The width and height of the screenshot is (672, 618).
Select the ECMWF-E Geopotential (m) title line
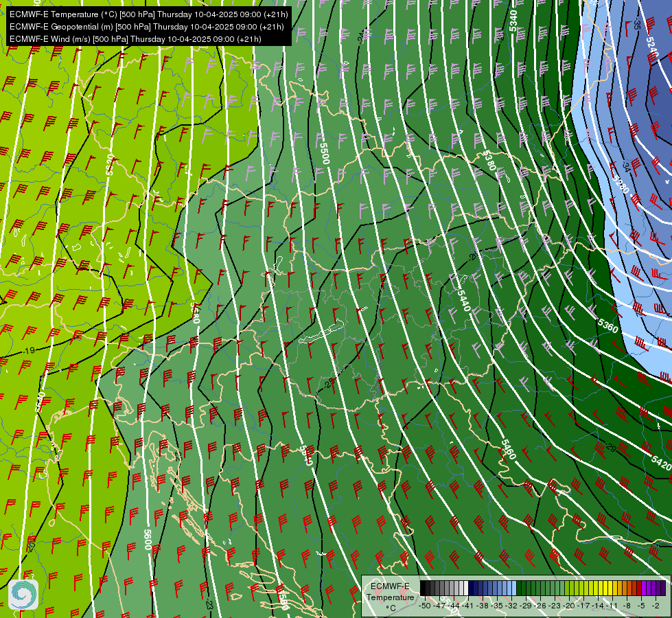pos(147,27)
